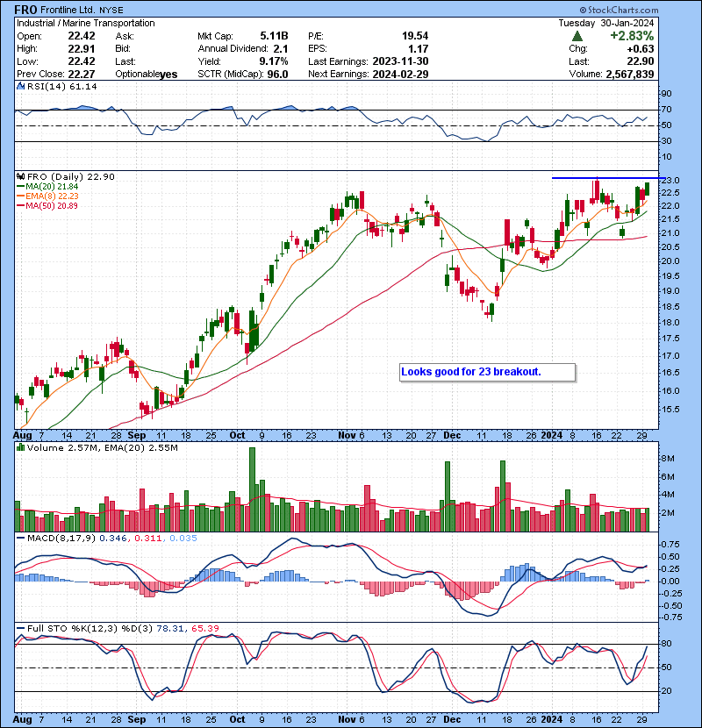
Task: Select the Annual Dividend value 2.1
Action: pos(281,49)
